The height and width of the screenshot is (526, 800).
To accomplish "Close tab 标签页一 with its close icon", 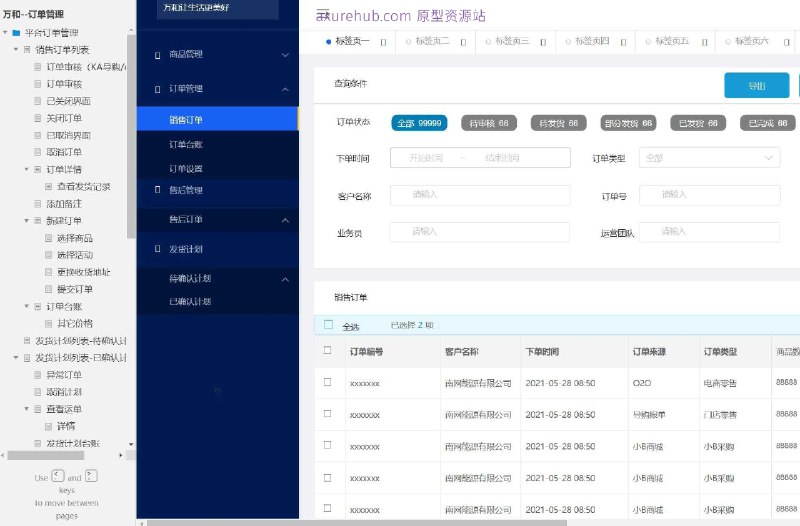I will point(383,42).
